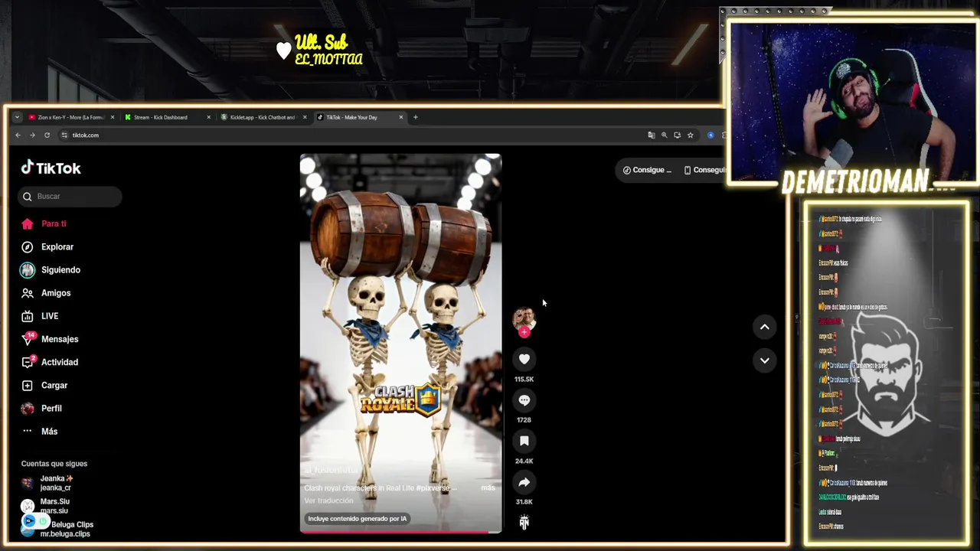Click the zoom magnifier icon in address bar
The width and height of the screenshot is (980, 551).
[665, 135]
